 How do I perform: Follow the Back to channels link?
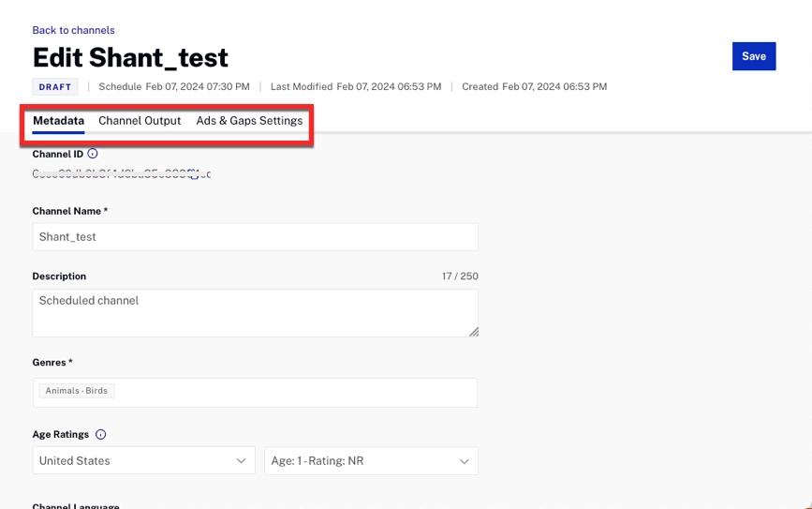click(73, 30)
